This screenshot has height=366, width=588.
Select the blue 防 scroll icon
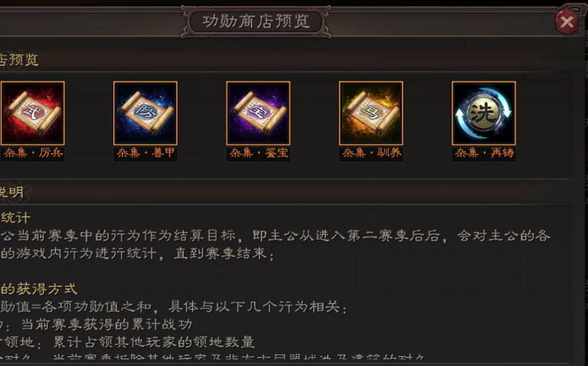click(x=146, y=113)
